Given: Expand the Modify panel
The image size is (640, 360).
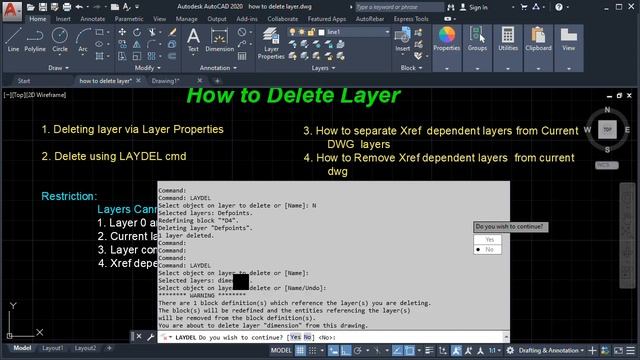Looking at the screenshot, I should tap(147, 68).
